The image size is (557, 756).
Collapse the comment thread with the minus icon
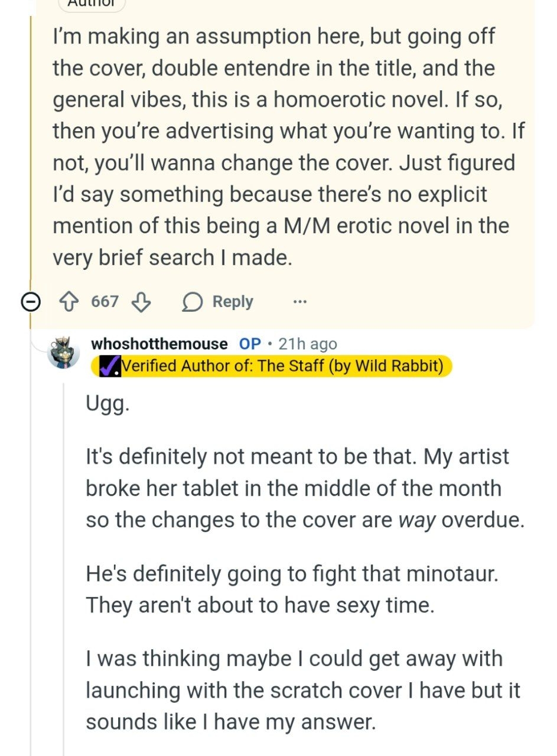30,302
